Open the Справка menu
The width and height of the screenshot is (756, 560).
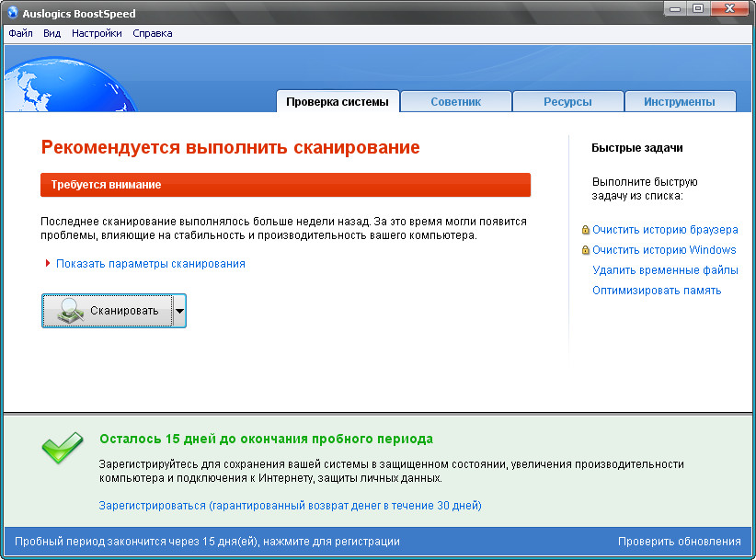pos(153,33)
